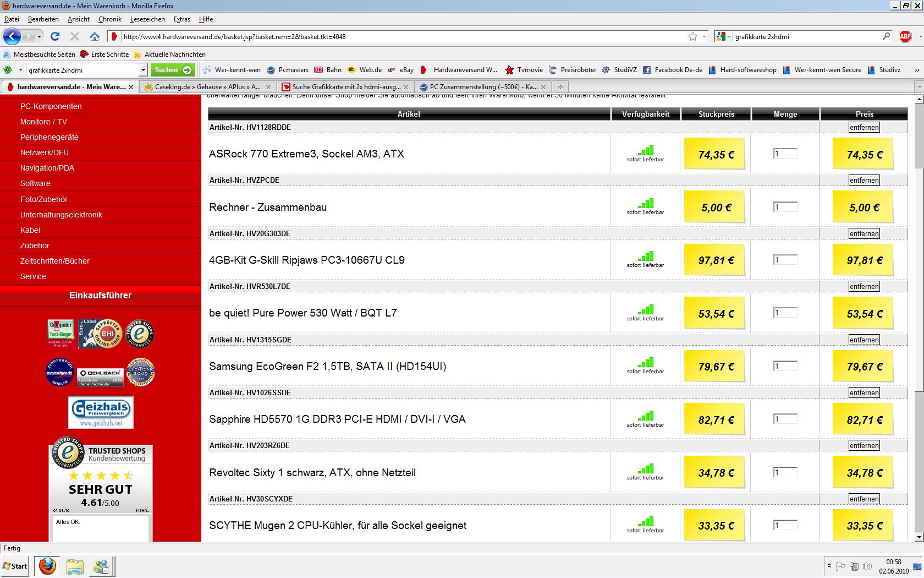The image size is (924, 578).
Task: Click the Geizhals Preisvergleich logo
Action: click(101, 412)
